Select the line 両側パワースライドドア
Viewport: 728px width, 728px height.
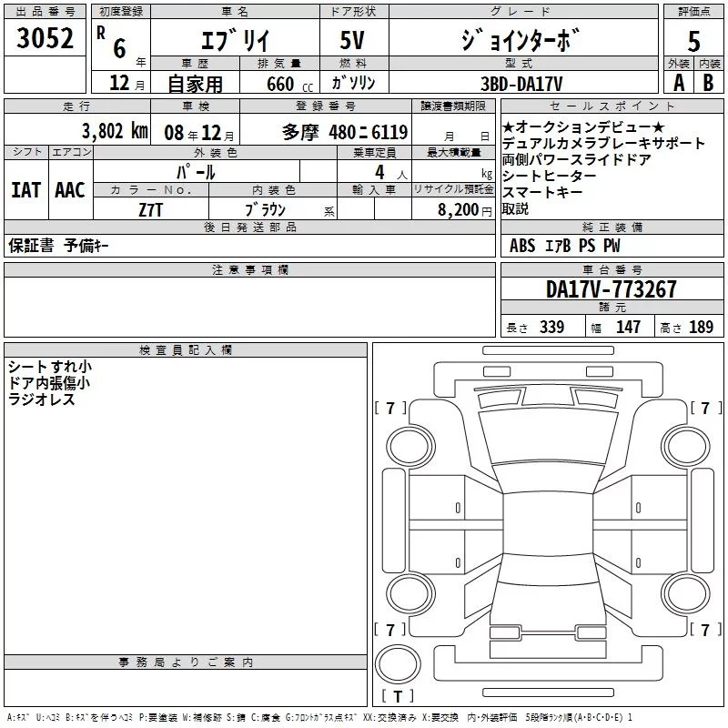(577, 159)
